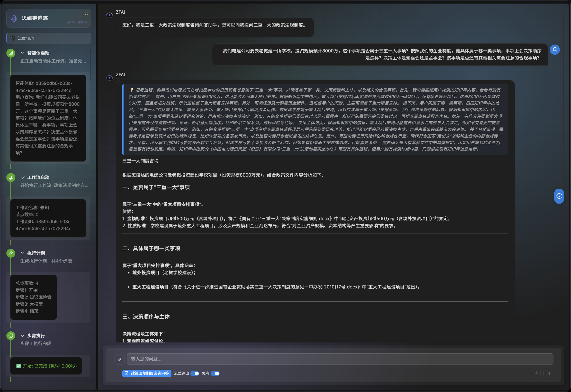
Task: Click the green check 步骤执行 icon
Action: coord(11,336)
